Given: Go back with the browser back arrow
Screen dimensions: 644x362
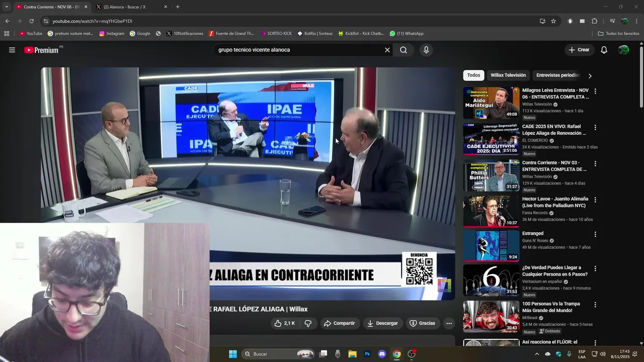Looking at the screenshot, I should click(7, 21).
